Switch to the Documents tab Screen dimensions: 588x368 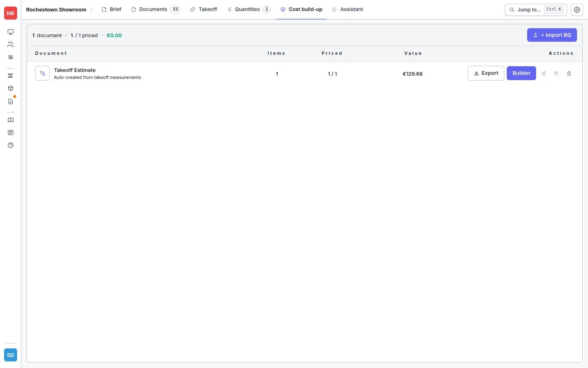pos(156,9)
